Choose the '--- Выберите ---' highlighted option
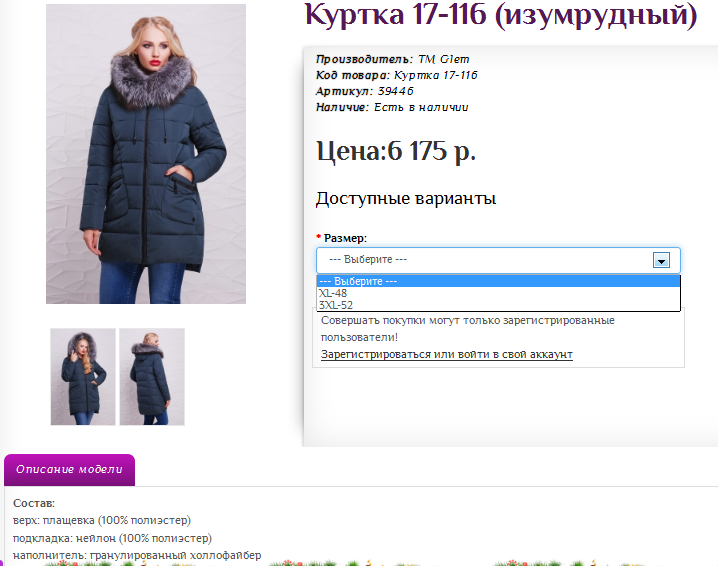This screenshot has height=566, width=718. pos(498,281)
